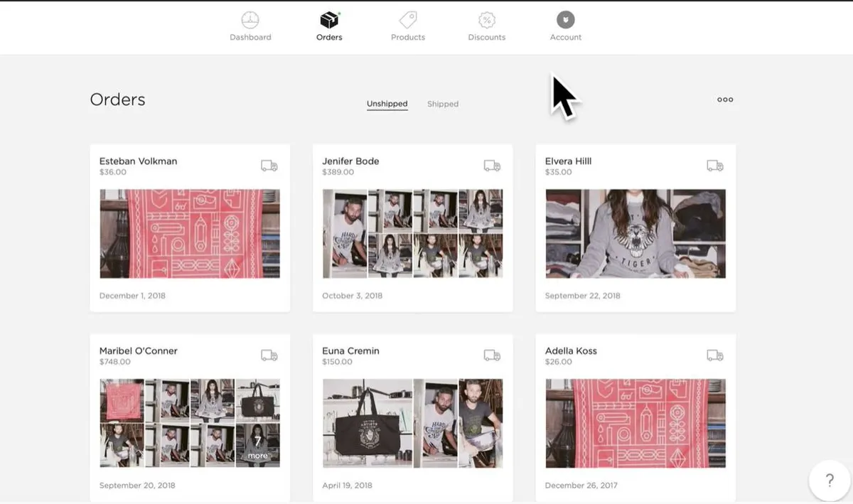Open the Dashboard section

click(250, 27)
